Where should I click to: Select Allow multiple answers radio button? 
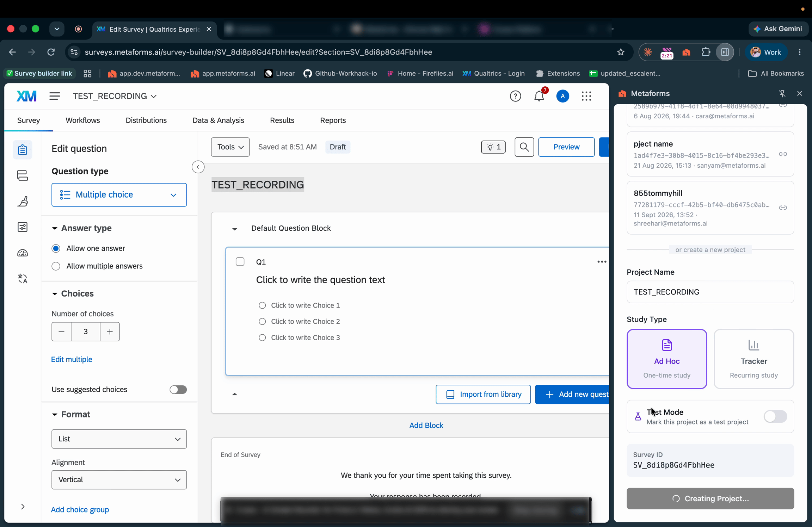click(56, 266)
